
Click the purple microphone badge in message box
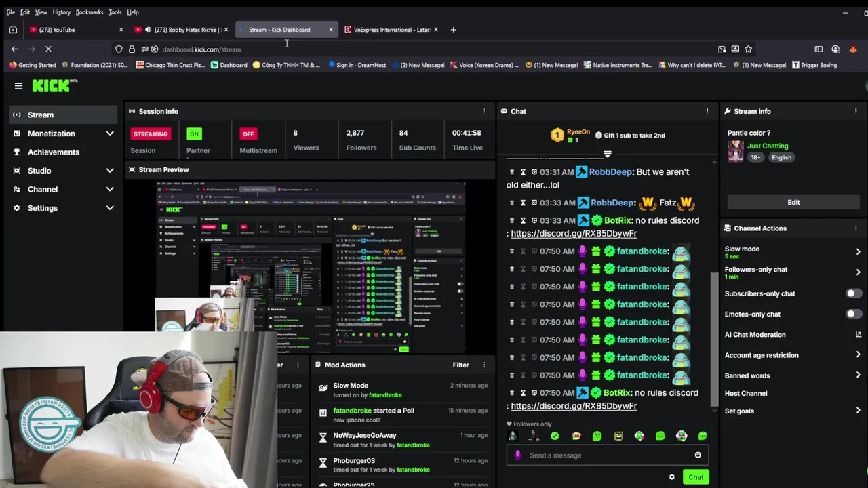pyautogui.click(x=518, y=455)
